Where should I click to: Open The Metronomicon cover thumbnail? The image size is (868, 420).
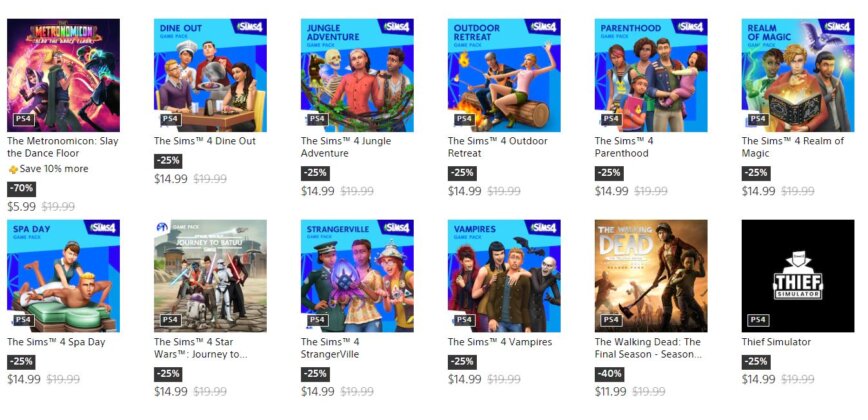pos(63,75)
